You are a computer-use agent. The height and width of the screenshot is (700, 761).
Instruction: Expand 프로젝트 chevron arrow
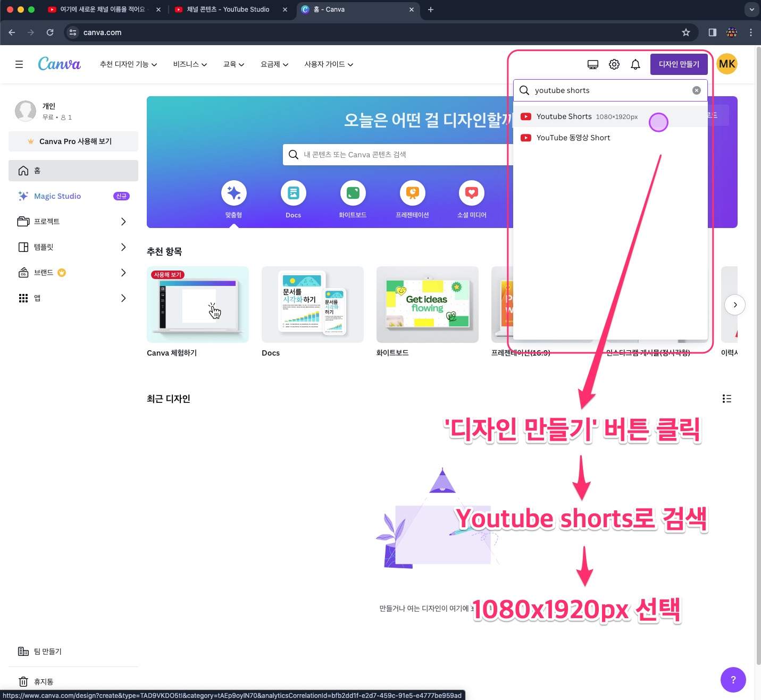pos(123,222)
